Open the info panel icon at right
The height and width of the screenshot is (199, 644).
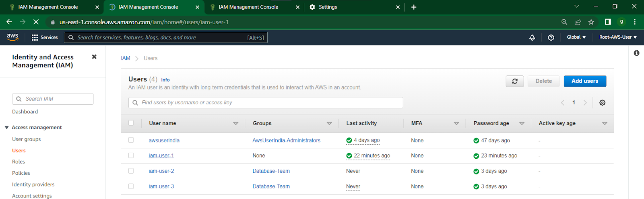(x=636, y=53)
